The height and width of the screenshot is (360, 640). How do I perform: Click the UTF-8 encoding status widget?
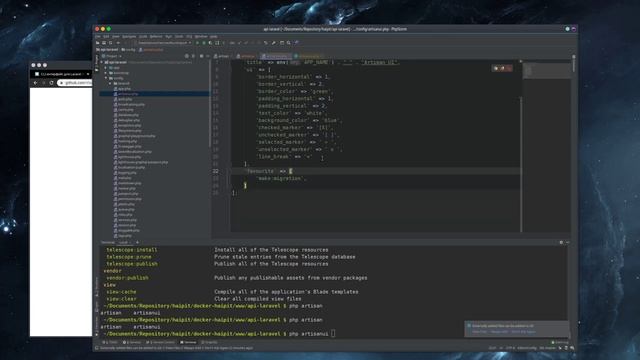511,348
